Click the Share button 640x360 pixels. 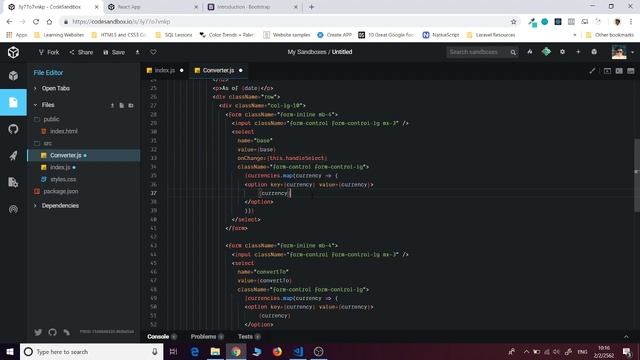81,52
